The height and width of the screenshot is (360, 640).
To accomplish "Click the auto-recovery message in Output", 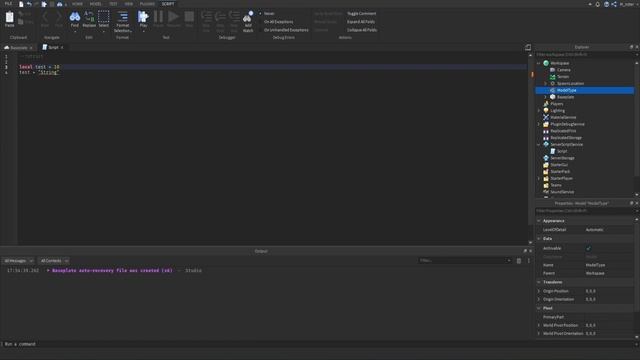I will click(112, 270).
